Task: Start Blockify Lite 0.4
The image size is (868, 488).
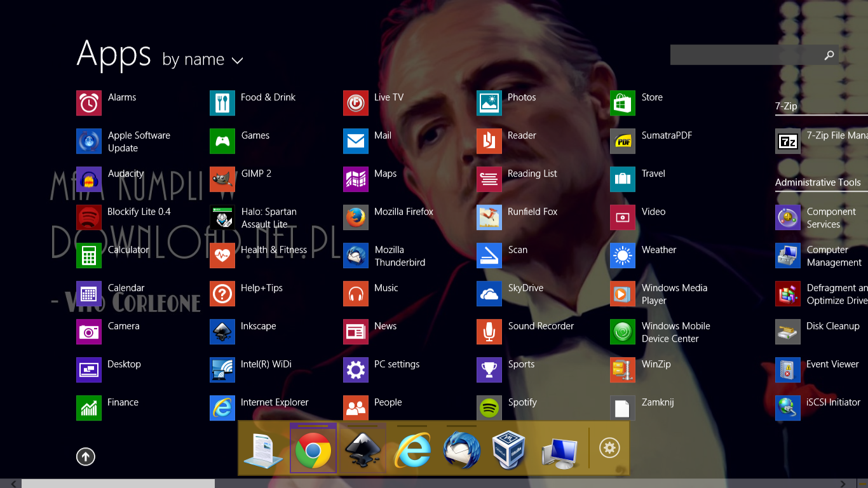Action: (x=89, y=217)
